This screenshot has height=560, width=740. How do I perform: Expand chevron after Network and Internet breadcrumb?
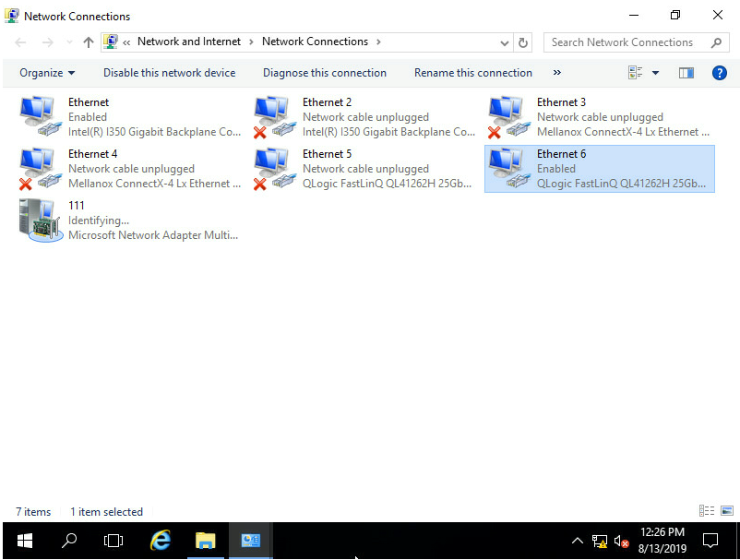[251, 42]
